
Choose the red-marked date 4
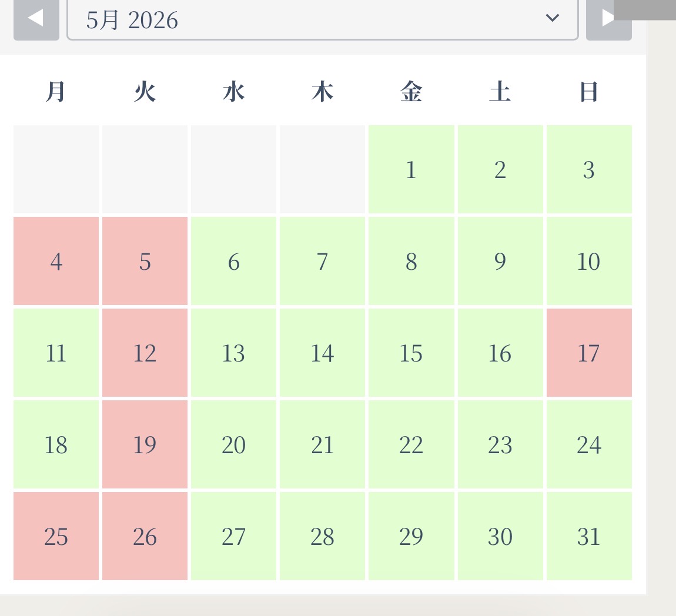(x=56, y=261)
